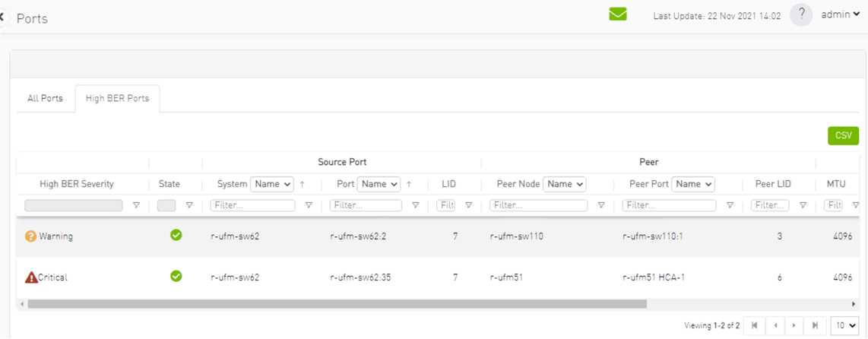The width and height of the screenshot is (868, 339).
Task: Open the System Name dropdown
Action: [272, 184]
